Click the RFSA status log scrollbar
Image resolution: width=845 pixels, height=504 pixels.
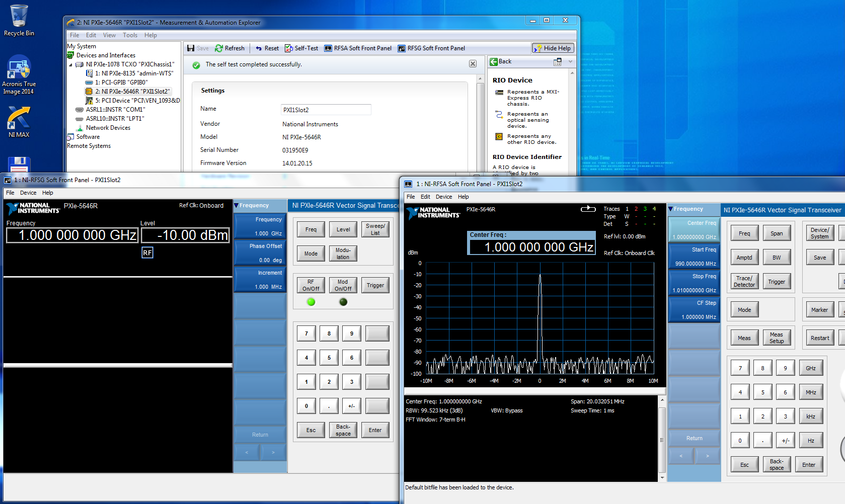tap(662, 439)
